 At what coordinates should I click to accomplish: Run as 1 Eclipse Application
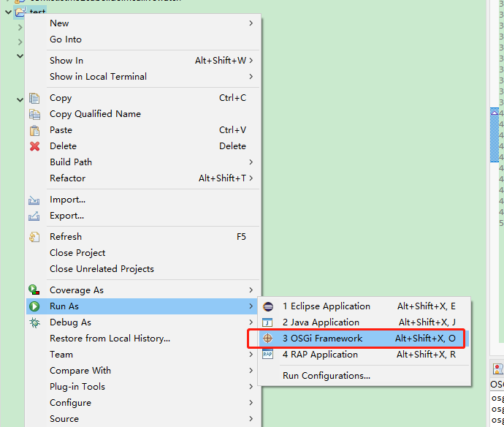click(x=364, y=306)
